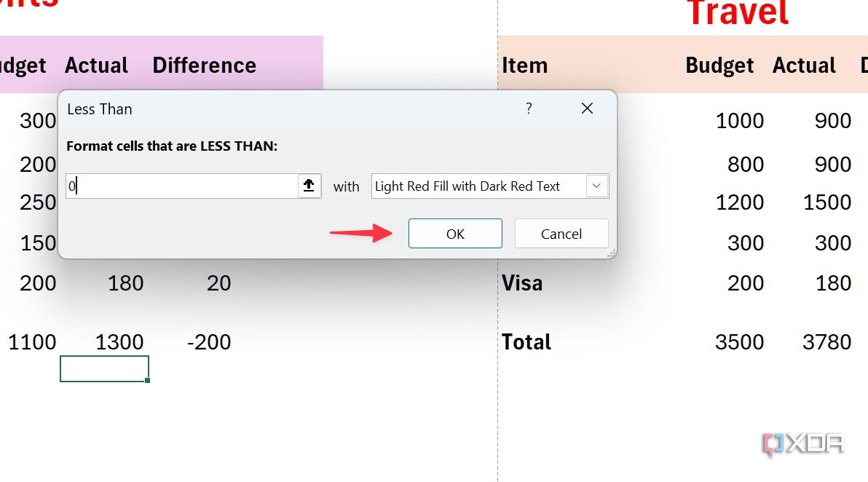868x482 pixels.
Task: Click the Difference column header
Action: coord(204,65)
